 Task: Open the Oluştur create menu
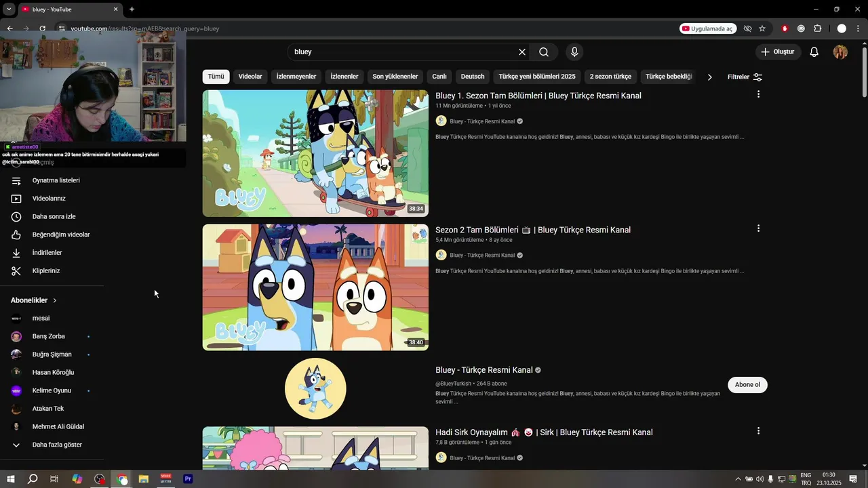778,52
